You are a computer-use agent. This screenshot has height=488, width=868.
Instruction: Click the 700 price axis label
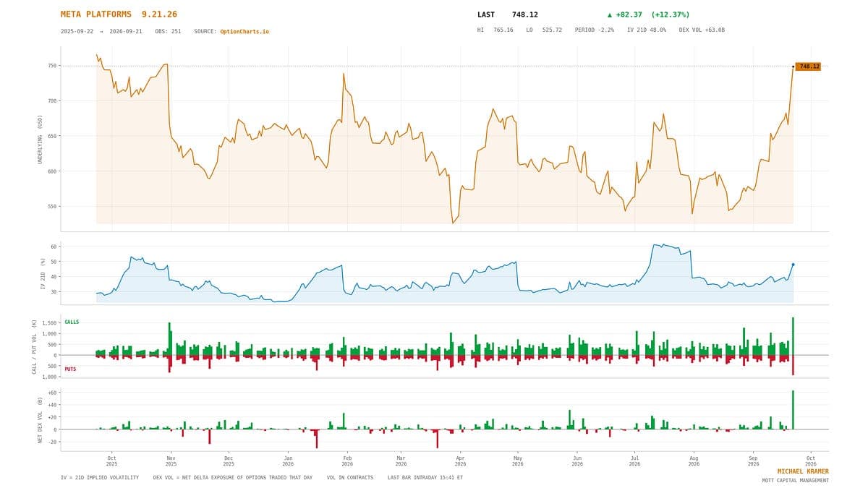pos(51,101)
